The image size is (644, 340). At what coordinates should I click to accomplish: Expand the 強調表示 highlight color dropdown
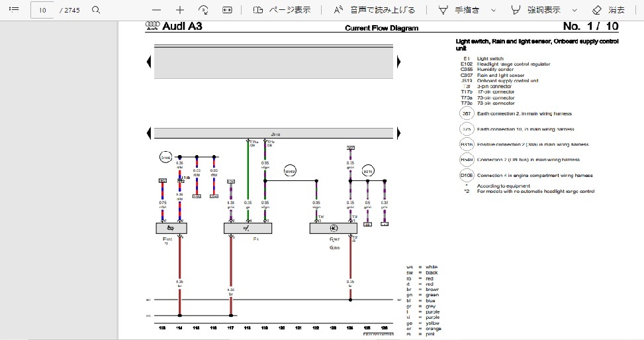coord(574,10)
